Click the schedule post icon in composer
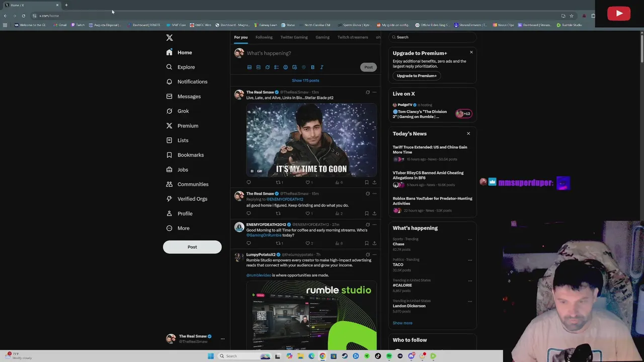The image size is (644, 362). point(295,67)
